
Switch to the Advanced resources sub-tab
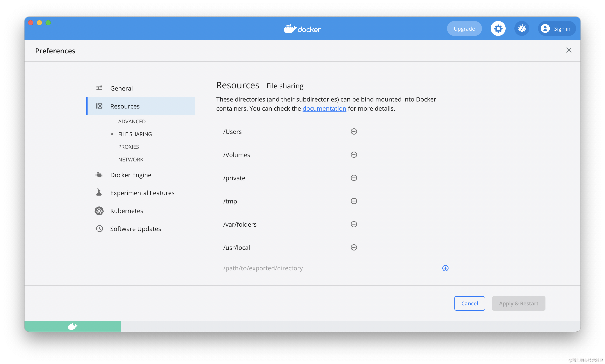132,121
